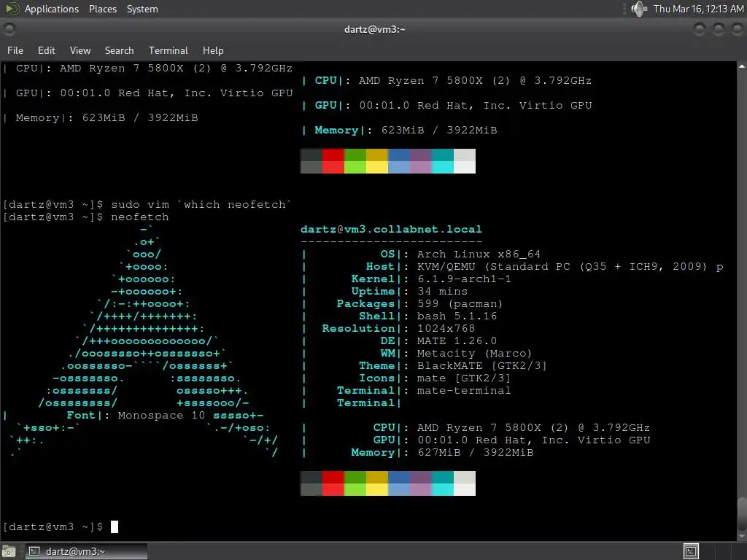Click the hostname 'dartz@vm3.collabnet.local'

[391, 229]
